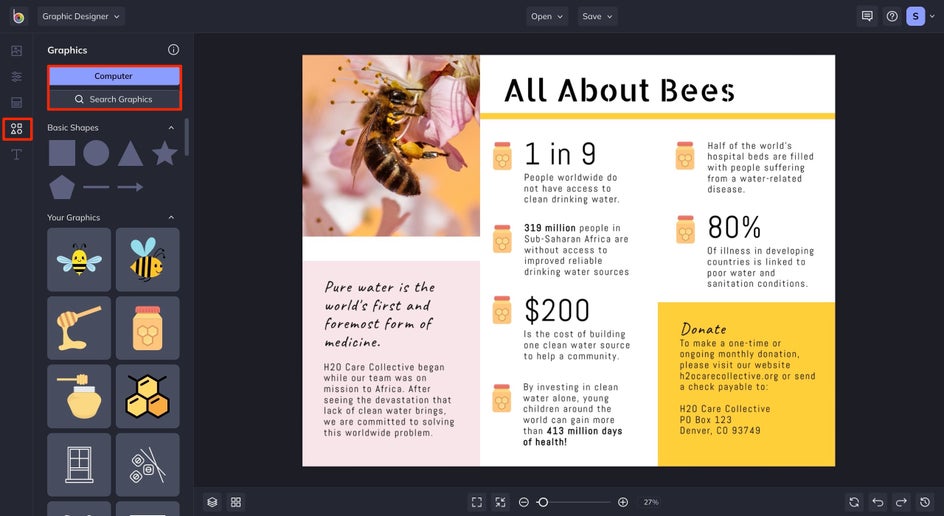Open the Save menu
This screenshot has height=516, width=944.
[597, 16]
